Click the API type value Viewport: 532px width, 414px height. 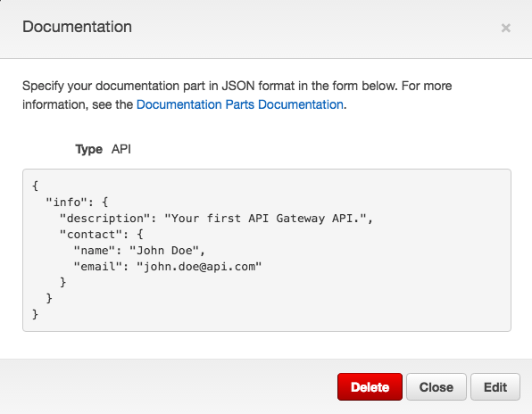(121, 149)
